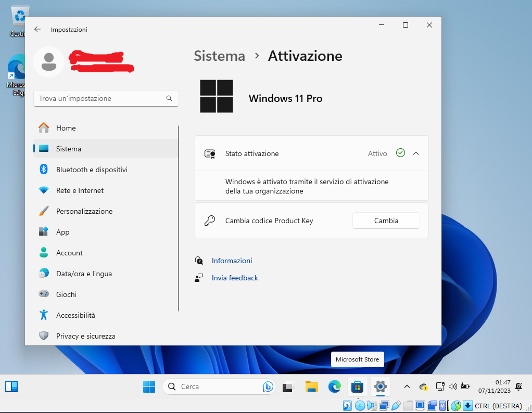The width and height of the screenshot is (532, 413).
Task: Open the Invia feedback link
Action: click(235, 278)
